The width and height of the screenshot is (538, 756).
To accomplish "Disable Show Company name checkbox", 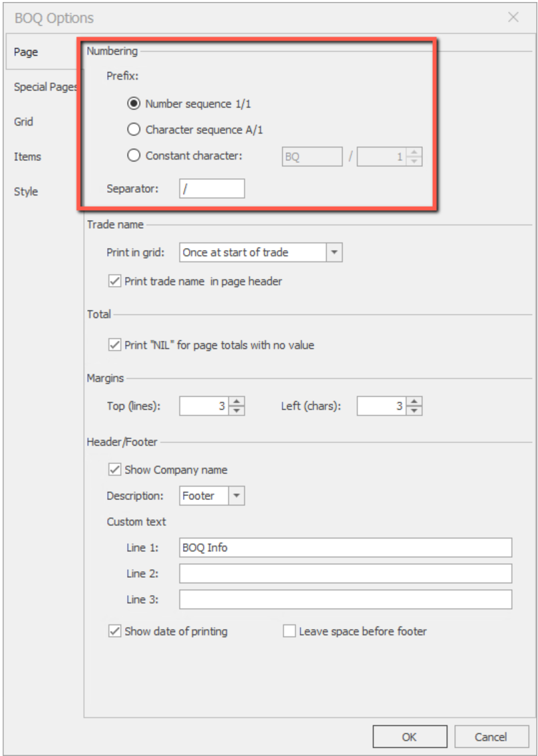I will point(114,470).
